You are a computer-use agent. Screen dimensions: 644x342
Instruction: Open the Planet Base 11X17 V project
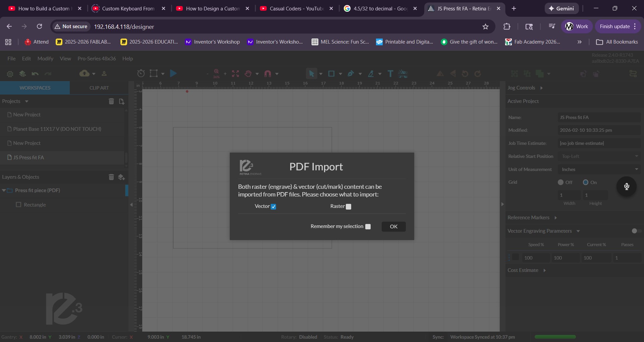click(x=62, y=129)
